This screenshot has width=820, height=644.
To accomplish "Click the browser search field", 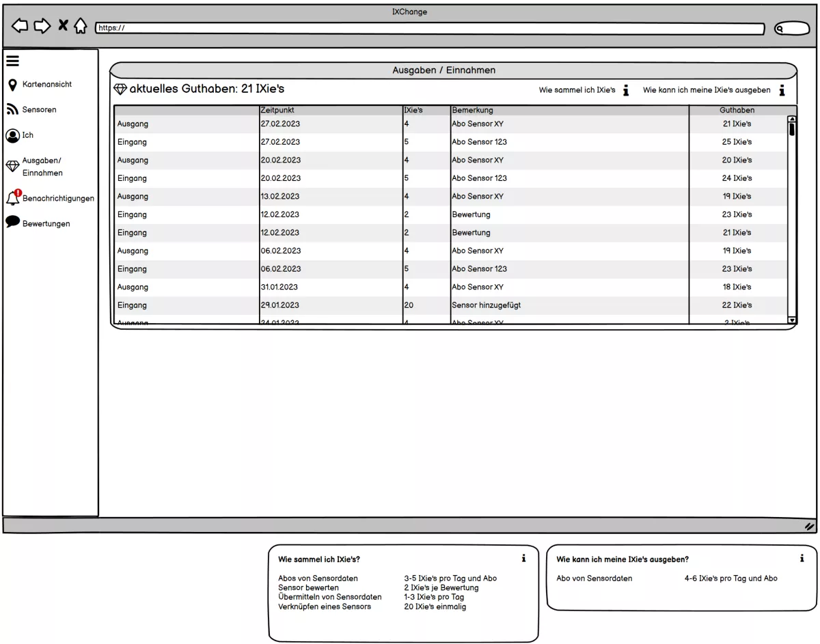I will pos(791,29).
